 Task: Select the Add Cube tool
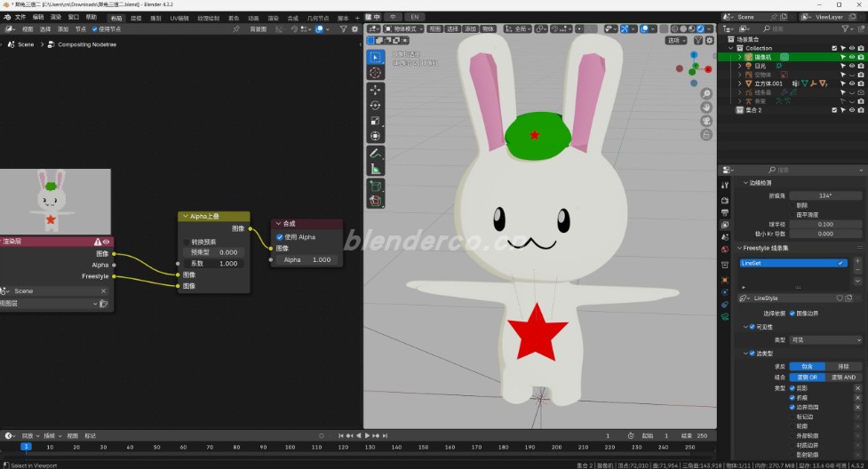pyautogui.click(x=375, y=186)
